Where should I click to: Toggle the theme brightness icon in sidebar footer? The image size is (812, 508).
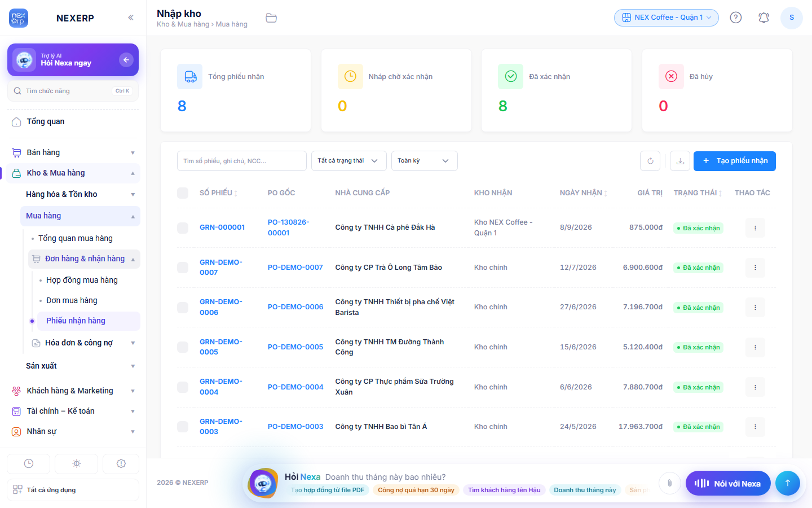pos(77,463)
